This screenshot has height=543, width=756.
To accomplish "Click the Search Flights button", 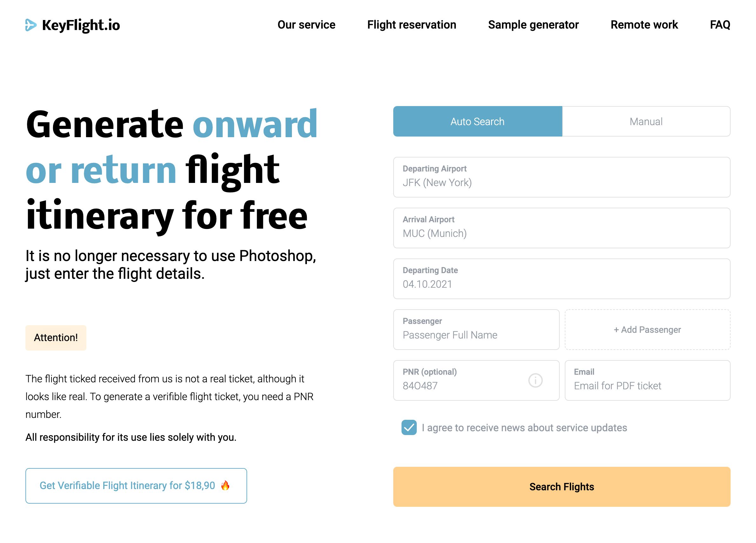I will point(562,487).
